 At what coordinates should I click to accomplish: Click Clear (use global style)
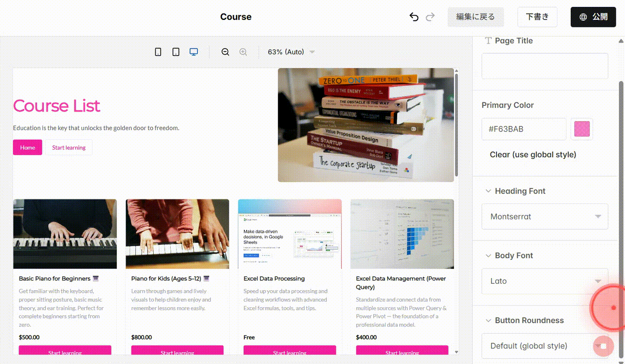click(x=533, y=154)
